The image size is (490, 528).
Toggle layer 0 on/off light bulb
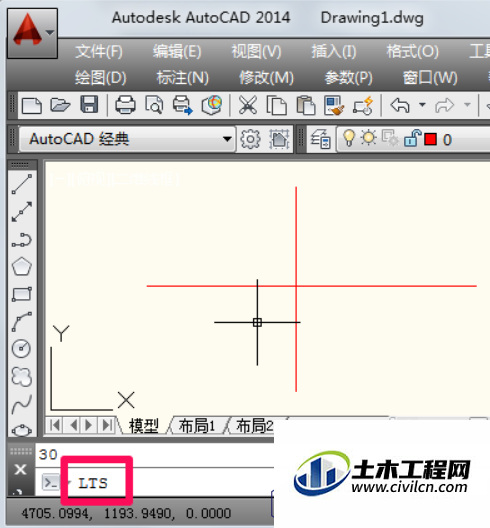(x=349, y=138)
